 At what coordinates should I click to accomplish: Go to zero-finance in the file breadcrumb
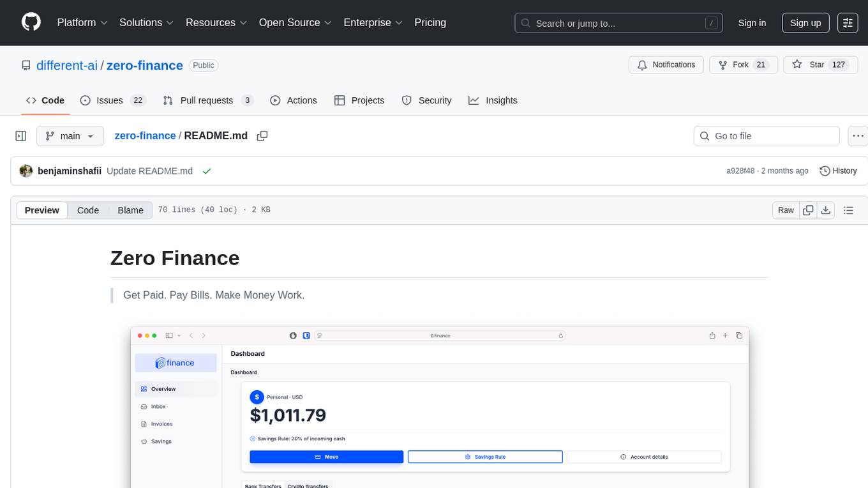click(x=145, y=135)
